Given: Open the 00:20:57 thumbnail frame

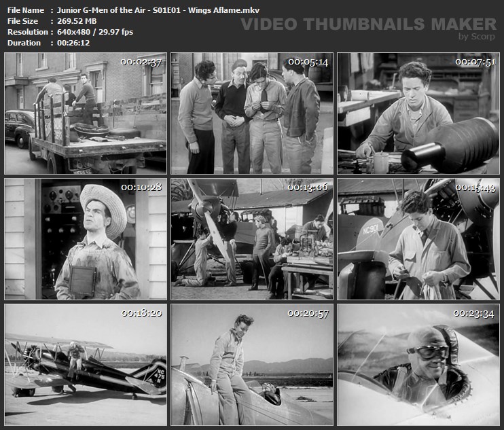Looking at the screenshot, I should coord(252,365).
